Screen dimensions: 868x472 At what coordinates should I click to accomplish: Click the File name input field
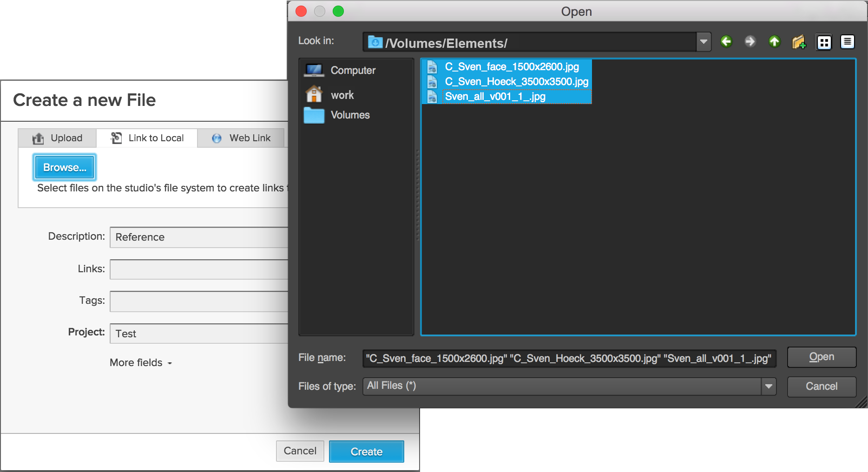569,358
